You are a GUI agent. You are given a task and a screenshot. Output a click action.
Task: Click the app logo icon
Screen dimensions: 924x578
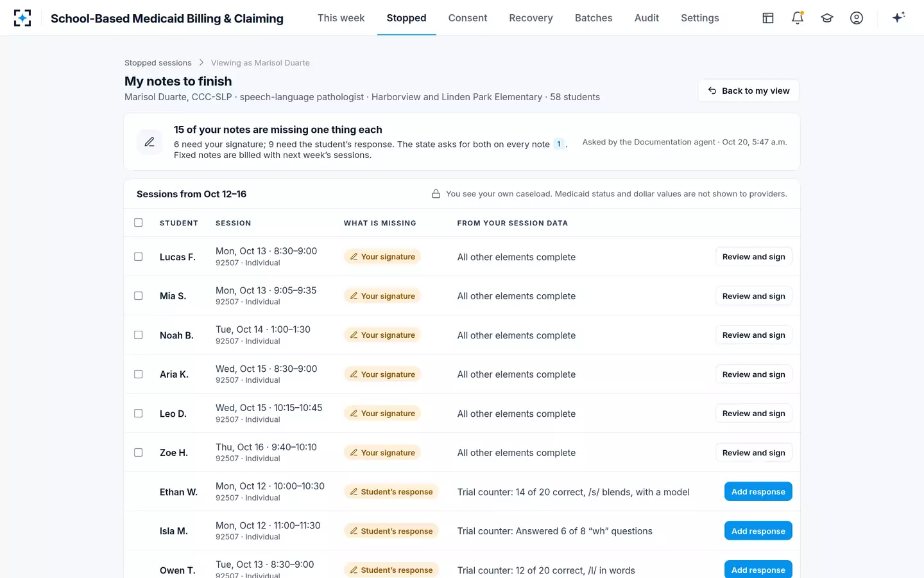22,18
